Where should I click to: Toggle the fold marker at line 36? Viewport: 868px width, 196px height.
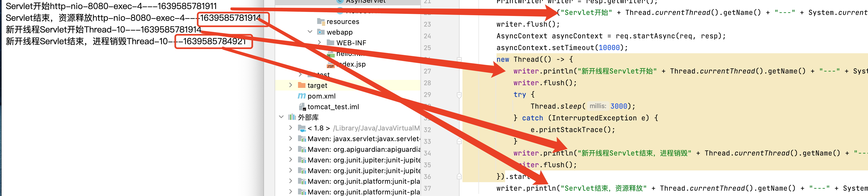click(x=459, y=177)
